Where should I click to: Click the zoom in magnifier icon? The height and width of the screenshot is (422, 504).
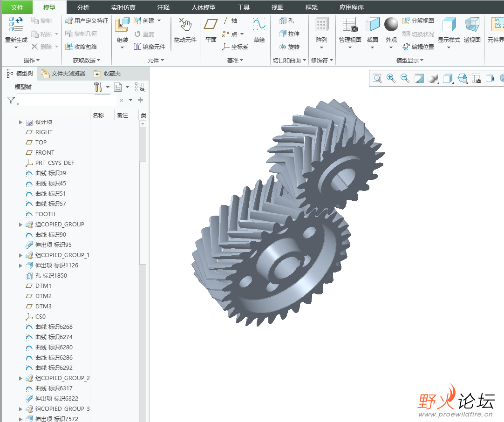391,79
